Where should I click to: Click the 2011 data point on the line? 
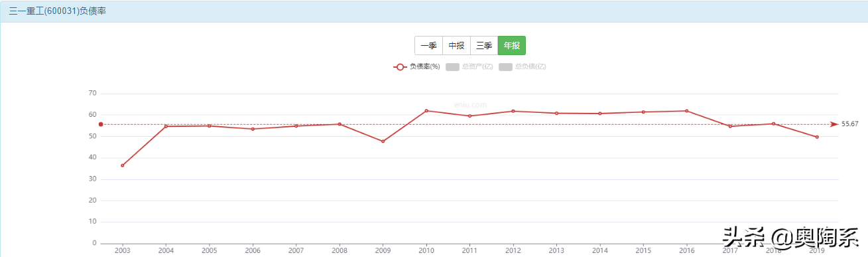(x=469, y=116)
